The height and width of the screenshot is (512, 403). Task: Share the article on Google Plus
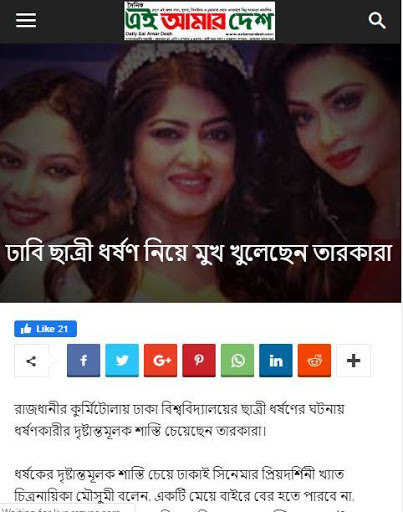[160, 360]
